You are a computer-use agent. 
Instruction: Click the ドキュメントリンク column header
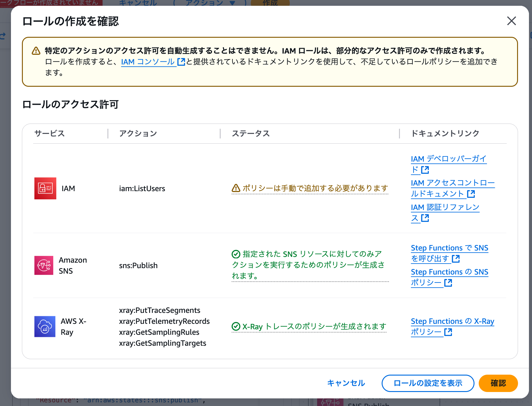[445, 133]
